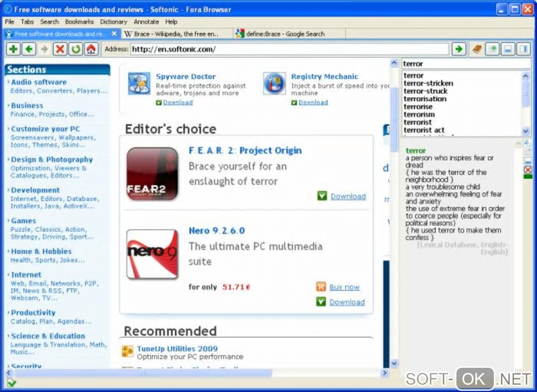Reload the page with refresh icon
Image resolution: width=537 pixels, height=392 pixels.
tap(75, 49)
